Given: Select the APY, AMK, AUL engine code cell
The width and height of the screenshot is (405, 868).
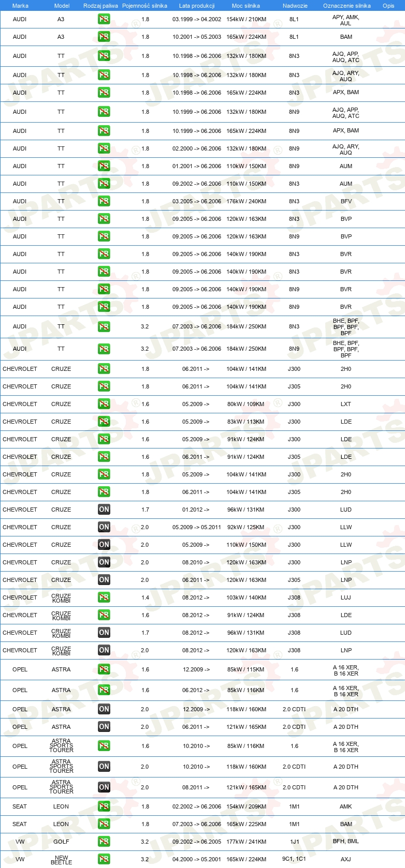Looking at the screenshot, I should tap(346, 20).
